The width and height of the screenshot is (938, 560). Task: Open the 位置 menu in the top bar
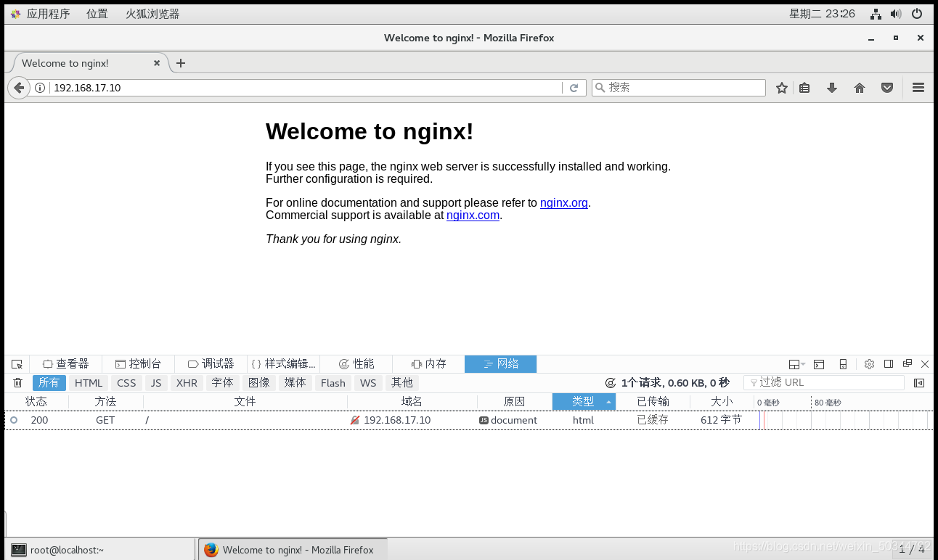point(97,14)
